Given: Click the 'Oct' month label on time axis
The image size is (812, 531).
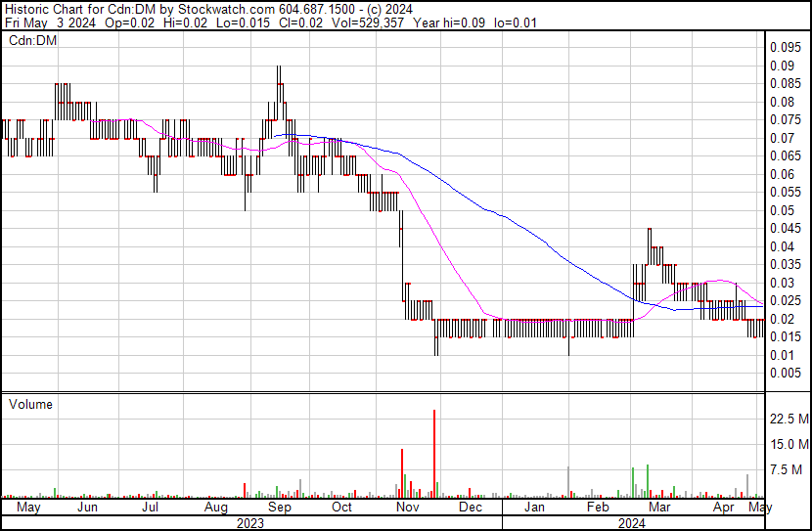Looking at the screenshot, I should click(x=341, y=508).
